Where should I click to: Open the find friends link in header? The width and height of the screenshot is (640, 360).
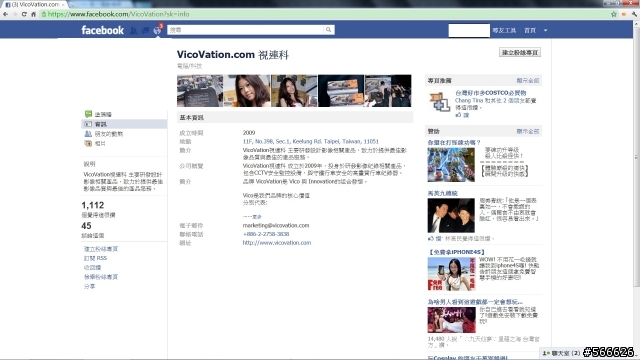(x=504, y=30)
